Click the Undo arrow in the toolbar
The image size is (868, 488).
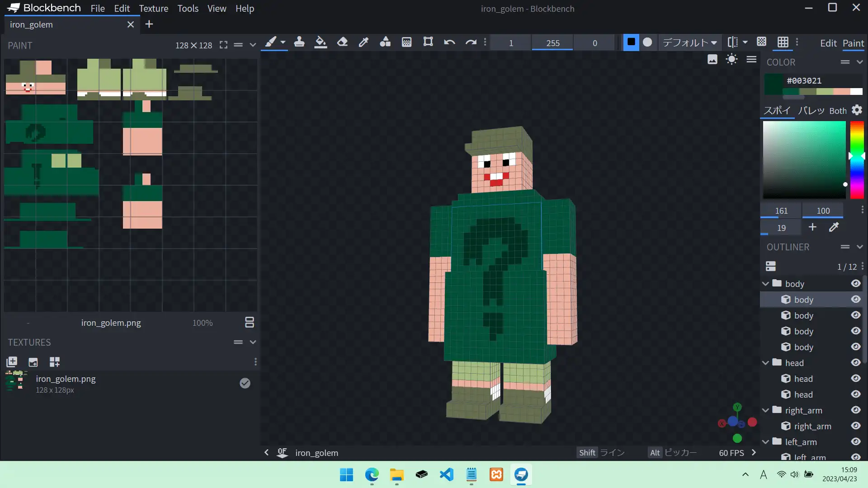click(x=449, y=42)
